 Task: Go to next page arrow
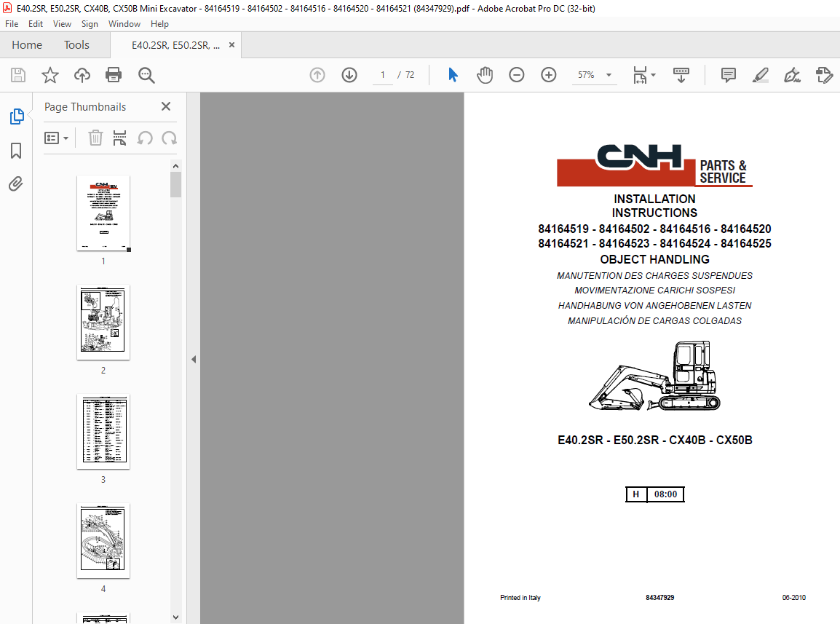tap(349, 75)
